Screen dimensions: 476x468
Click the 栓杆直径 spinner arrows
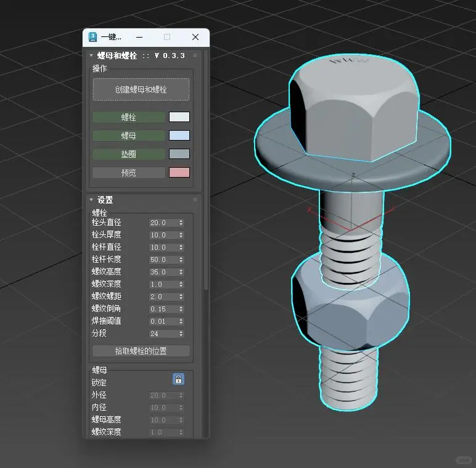(181, 247)
